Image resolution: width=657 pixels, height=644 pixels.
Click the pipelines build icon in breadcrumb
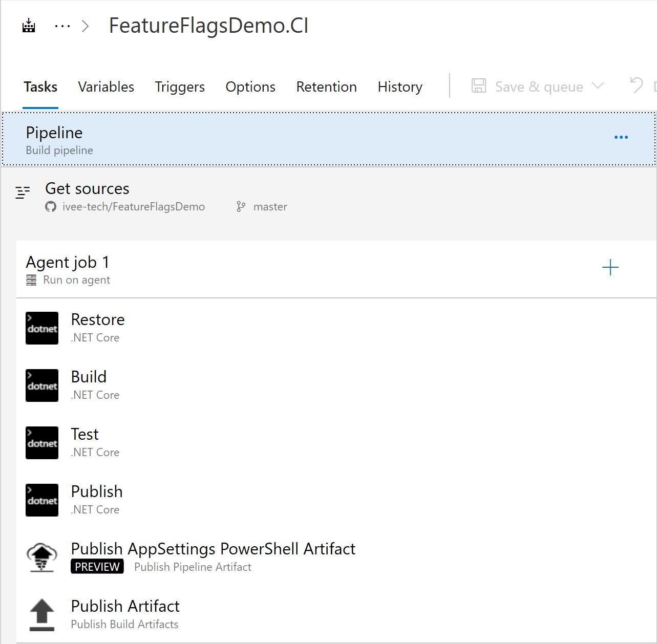pos(29,26)
